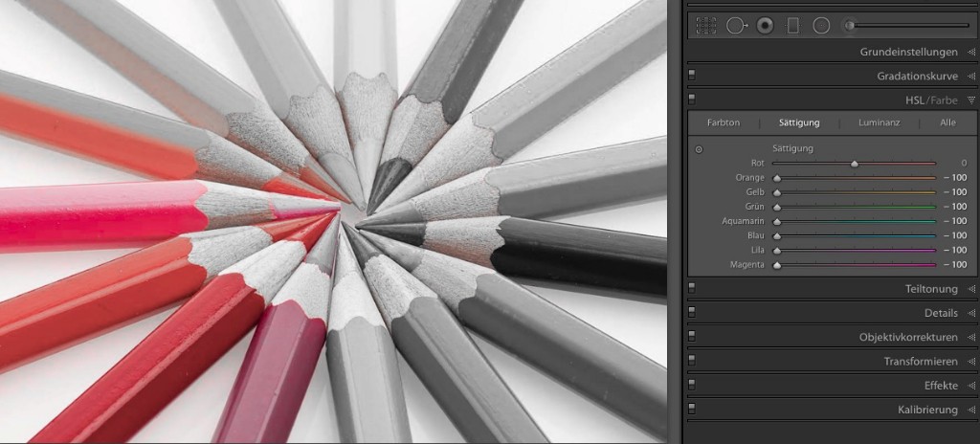Switch to the Farbton tab
The width and height of the screenshot is (980, 444).
724,122
